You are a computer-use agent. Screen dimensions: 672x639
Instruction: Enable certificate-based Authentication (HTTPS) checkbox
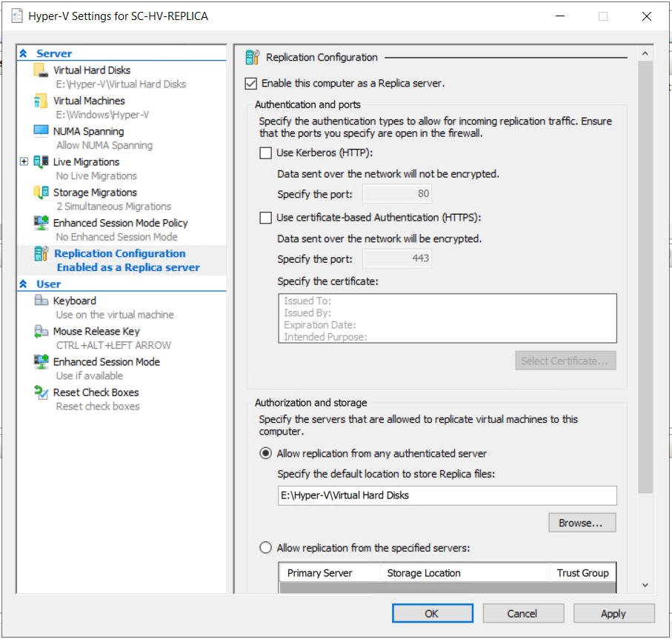click(266, 218)
